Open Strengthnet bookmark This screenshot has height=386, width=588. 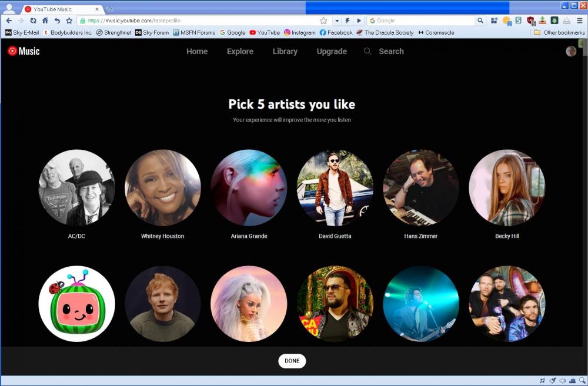click(114, 32)
